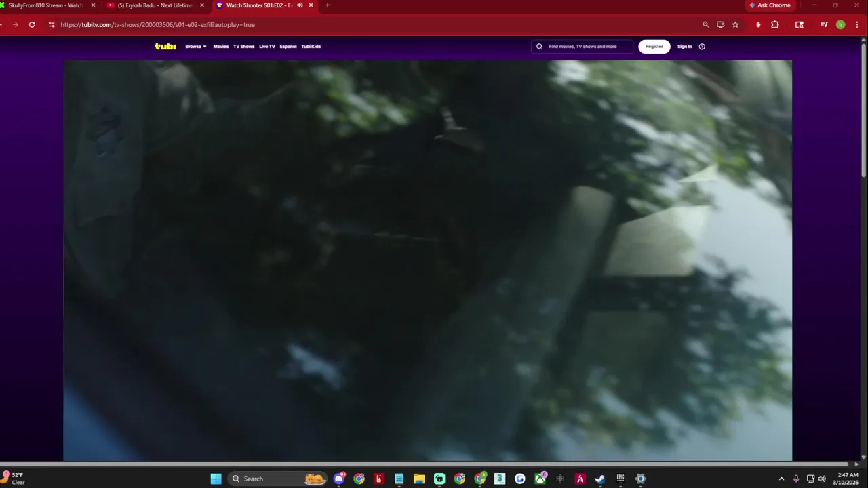The image size is (868, 488).
Task: Click the Tubi logo
Action: pyautogui.click(x=165, y=47)
